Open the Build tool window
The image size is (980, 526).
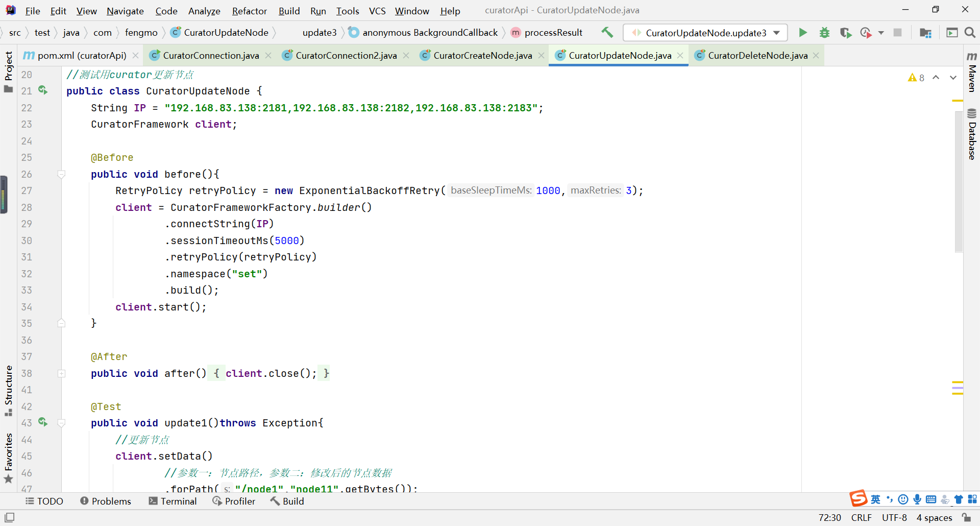pyautogui.click(x=287, y=501)
